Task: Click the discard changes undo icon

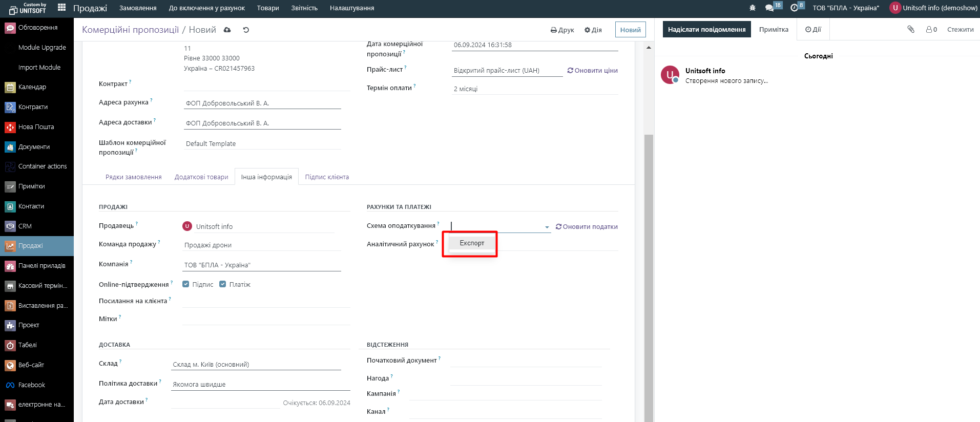Action: tap(246, 30)
